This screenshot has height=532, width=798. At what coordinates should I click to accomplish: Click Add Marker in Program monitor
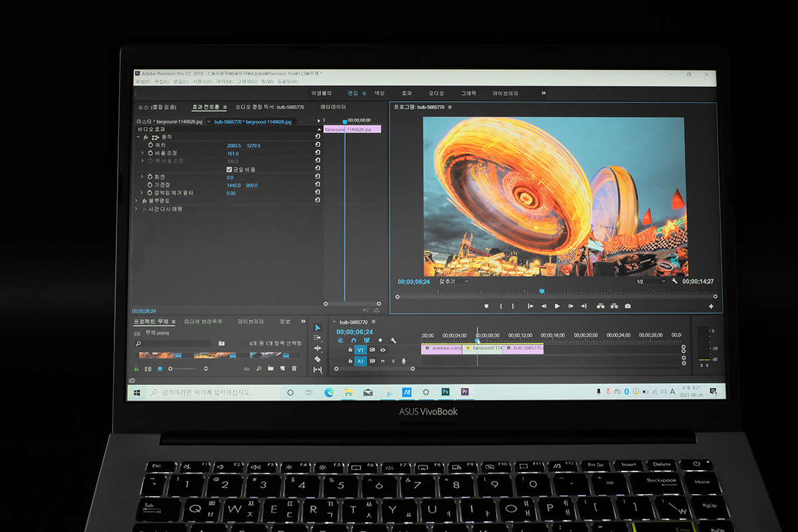click(486, 306)
